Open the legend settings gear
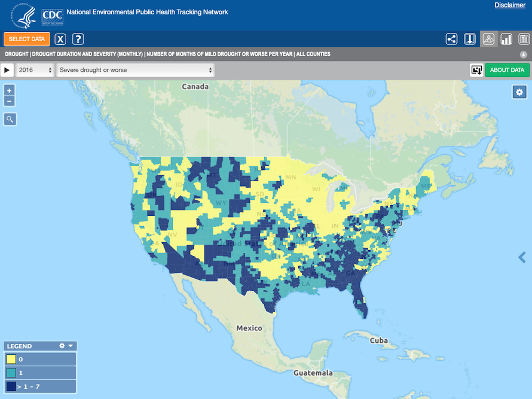532x399 pixels. (x=61, y=346)
